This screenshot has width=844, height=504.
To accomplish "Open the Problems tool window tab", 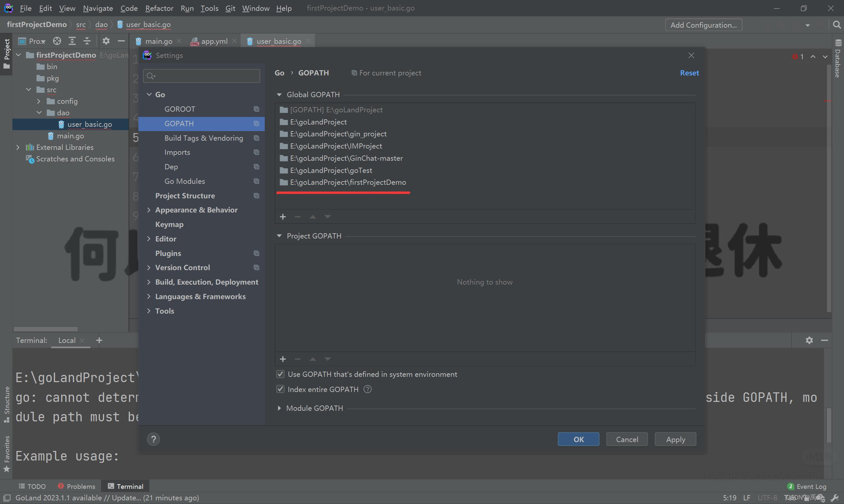I will 76,486.
